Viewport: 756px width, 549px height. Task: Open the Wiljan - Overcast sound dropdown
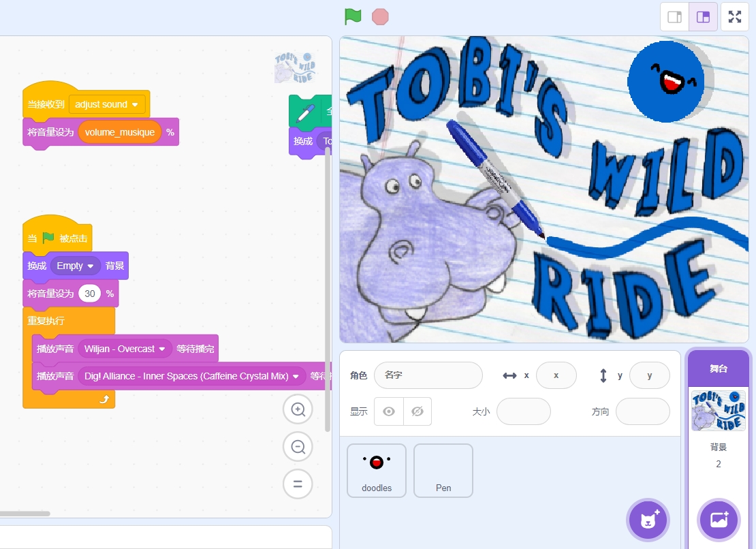[x=162, y=349]
